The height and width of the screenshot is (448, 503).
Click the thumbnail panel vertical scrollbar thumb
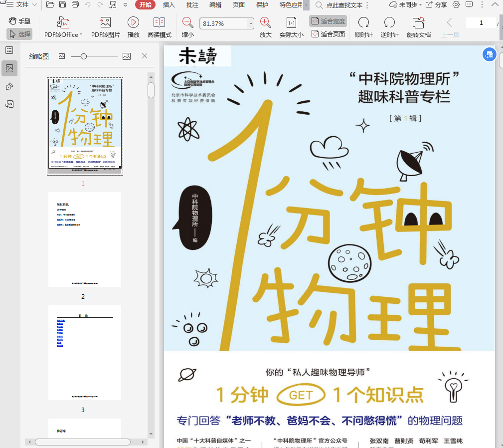coord(151,90)
